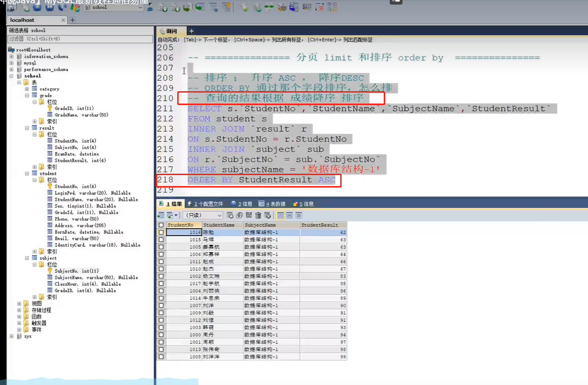Select the performance_schema database in tree
The image size is (588, 385).
coord(46,70)
